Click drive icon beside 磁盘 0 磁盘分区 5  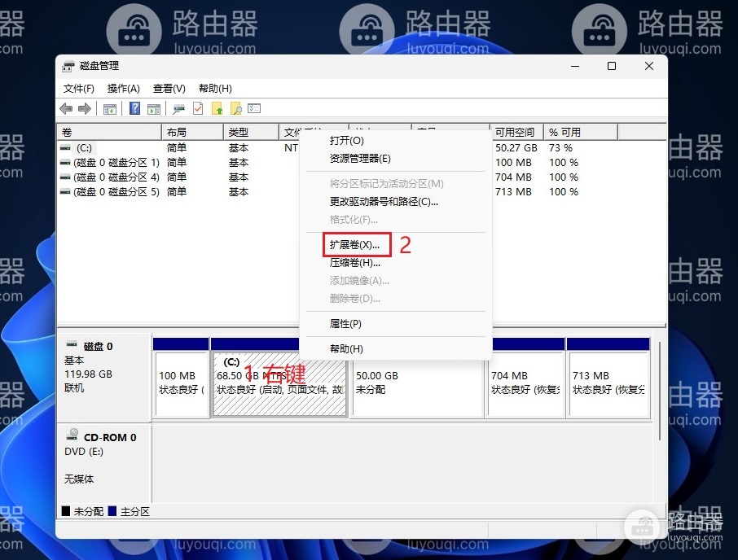[65, 192]
